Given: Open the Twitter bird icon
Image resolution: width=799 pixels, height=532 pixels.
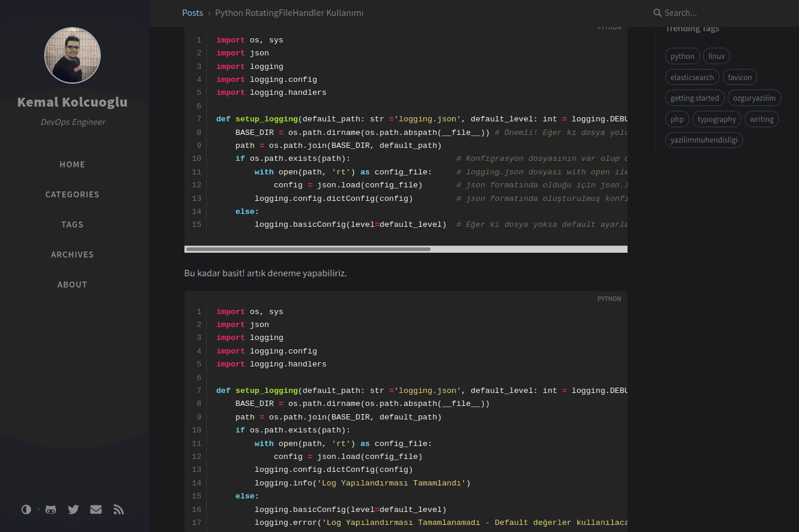Looking at the screenshot, I should pyautogui.click(x=73, y=510).
